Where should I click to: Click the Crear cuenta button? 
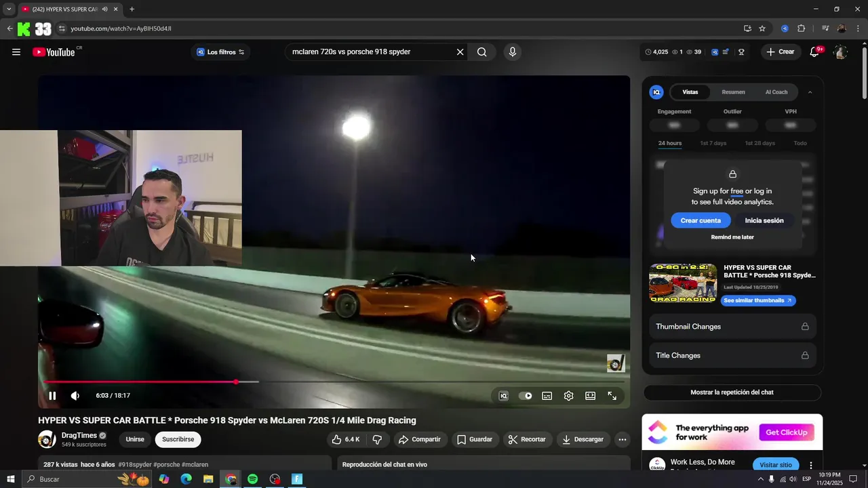(701, 220)
